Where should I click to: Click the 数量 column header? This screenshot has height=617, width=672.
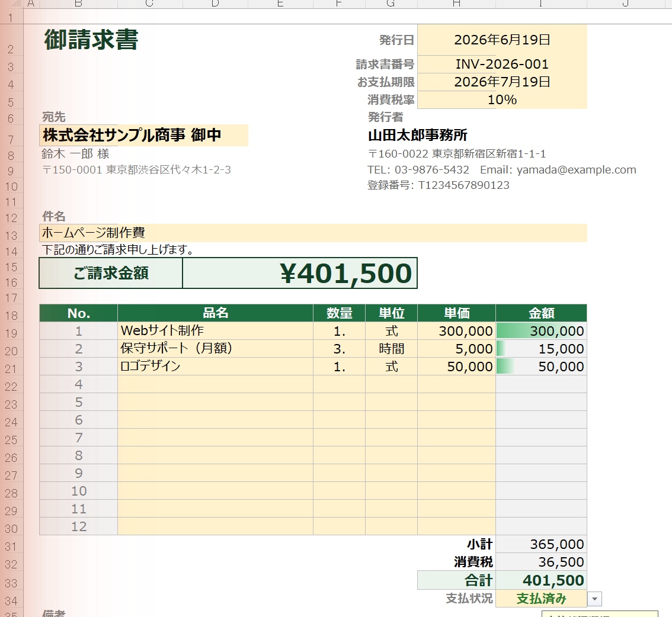339,313
